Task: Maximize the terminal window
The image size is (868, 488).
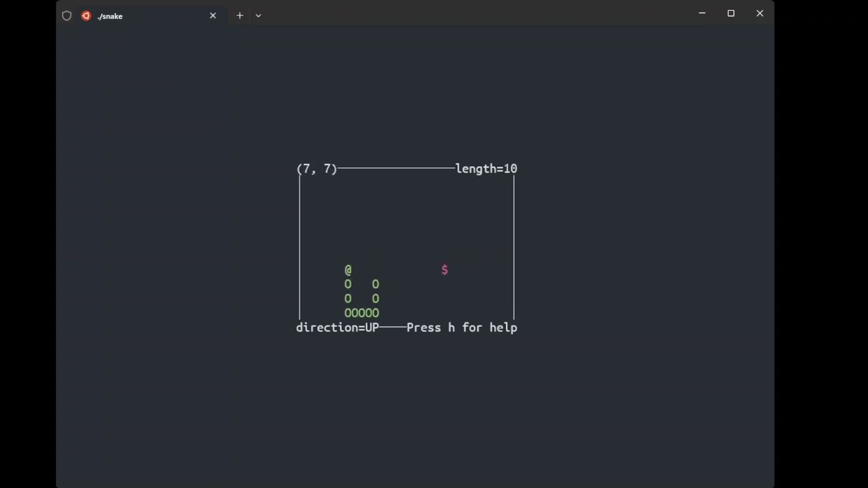Action: [731, 14]
